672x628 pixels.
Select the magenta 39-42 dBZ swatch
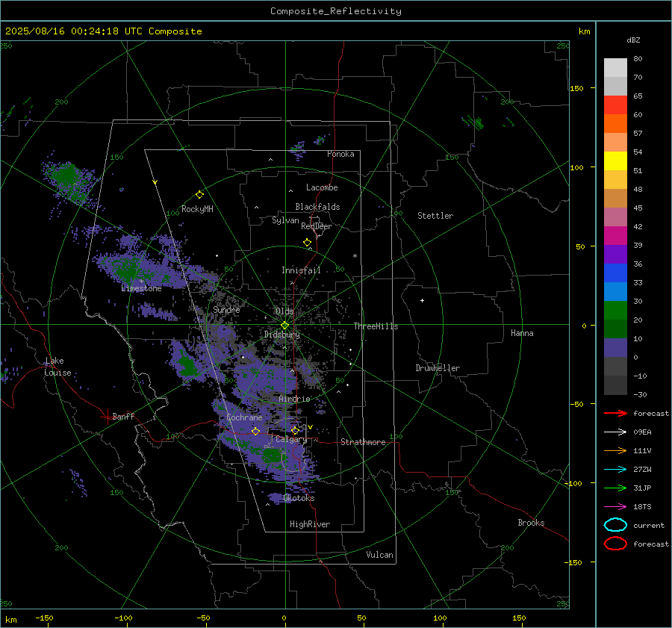pos(615,235)
